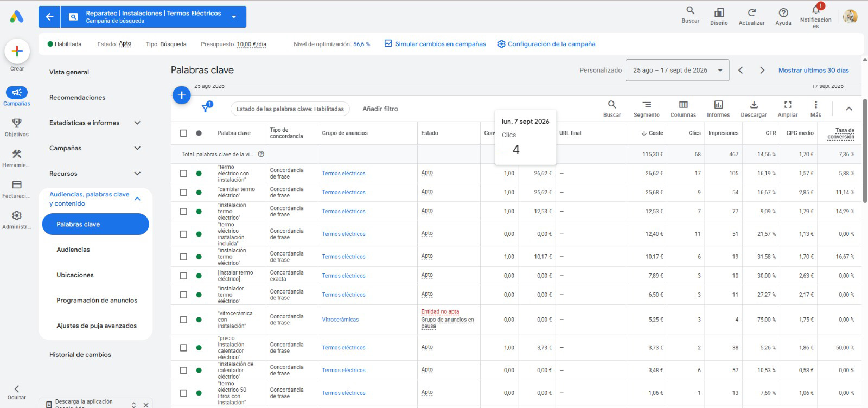868x408 pixels.
Task: Open Historial de cambios
Action: point(80,355)
